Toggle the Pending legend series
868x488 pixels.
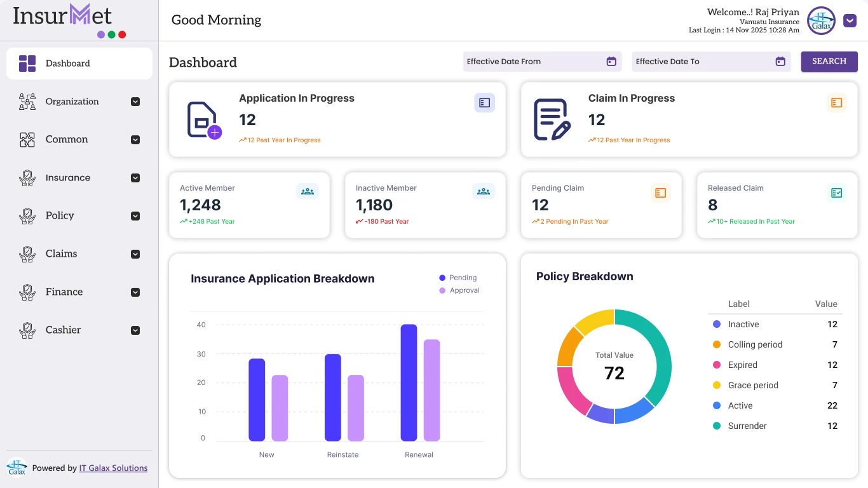click(458, 278)
